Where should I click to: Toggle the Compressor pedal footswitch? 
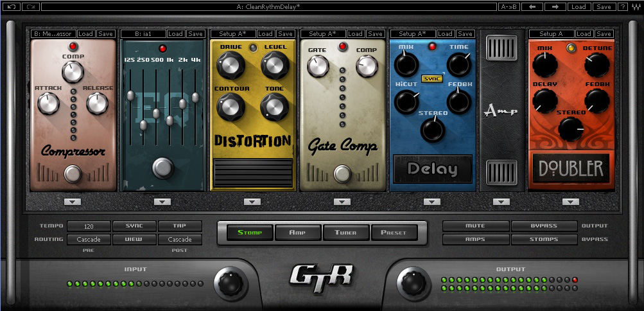pos(73,173)
